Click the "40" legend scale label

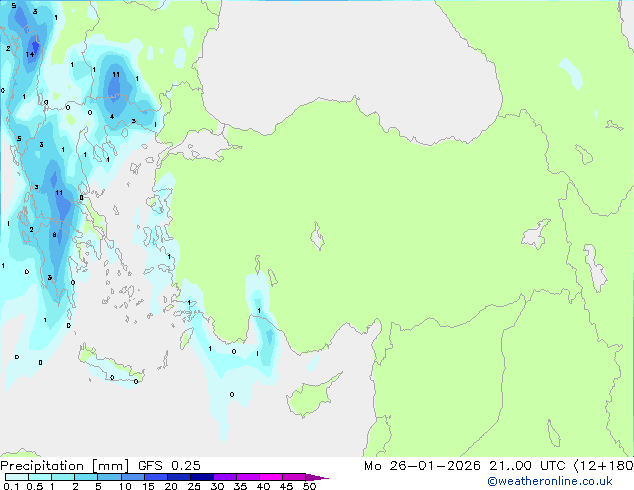click(263, 486)
